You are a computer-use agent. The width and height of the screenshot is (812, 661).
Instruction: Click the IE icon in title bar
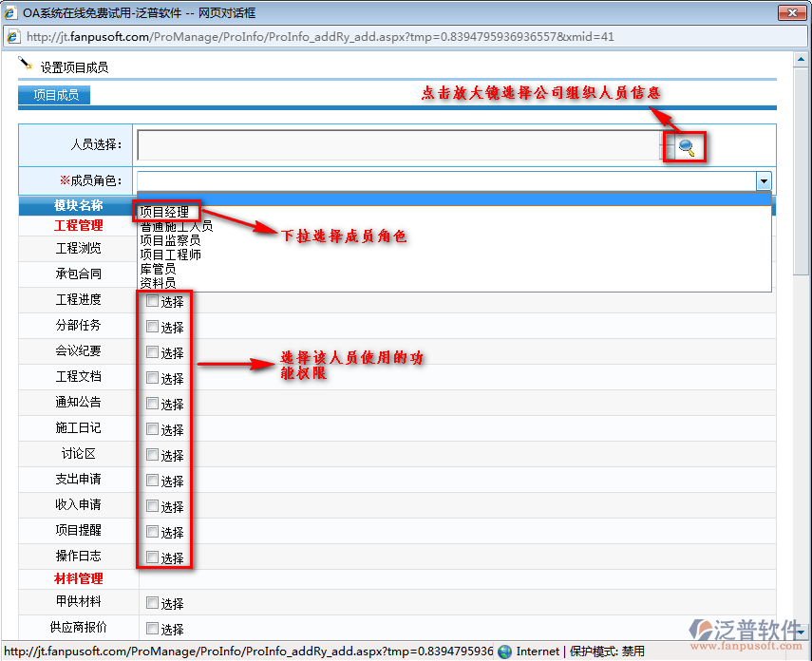(x=11, y=12)
